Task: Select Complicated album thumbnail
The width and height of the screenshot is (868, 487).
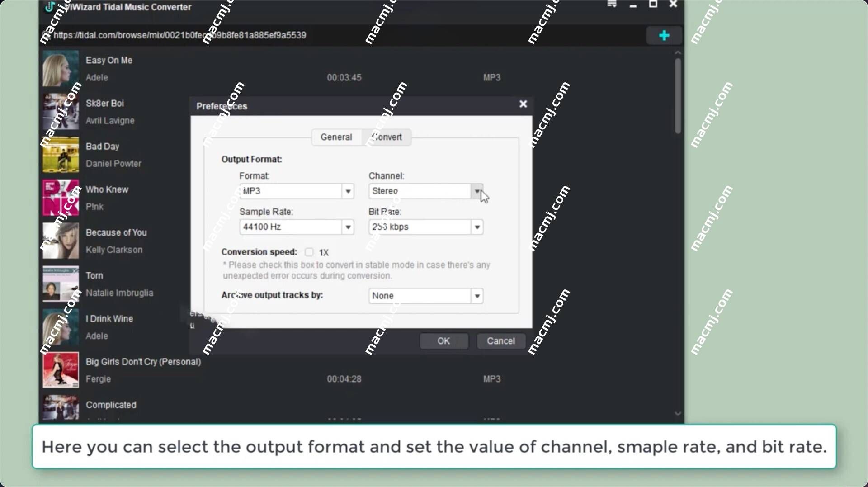Action: [61, 408]
